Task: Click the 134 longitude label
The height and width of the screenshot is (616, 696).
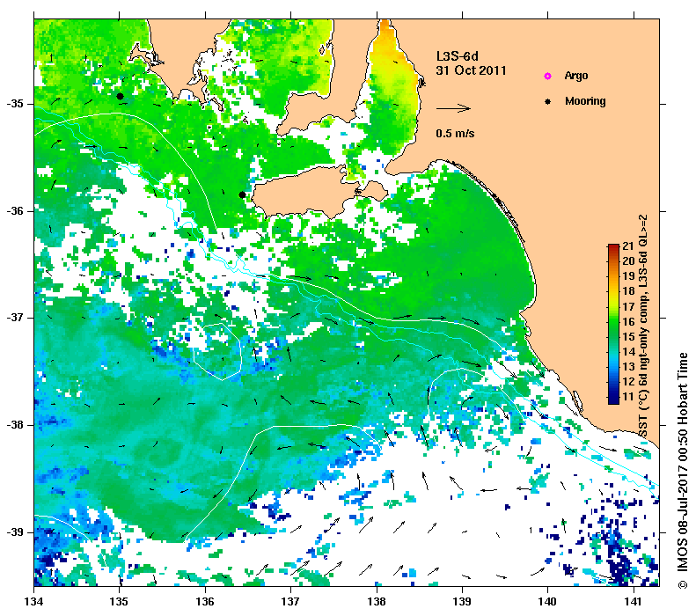Action: coord(33,601)
